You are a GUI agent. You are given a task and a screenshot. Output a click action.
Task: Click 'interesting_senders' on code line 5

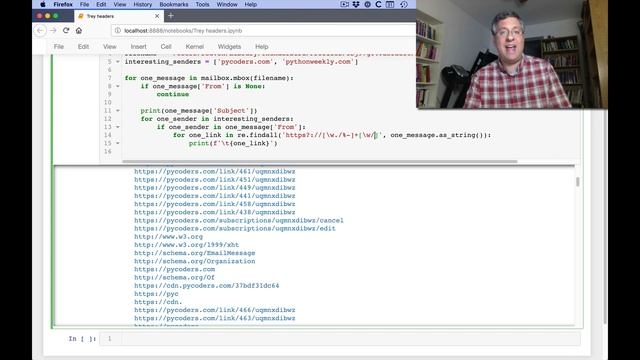click(x=163, y=62)
